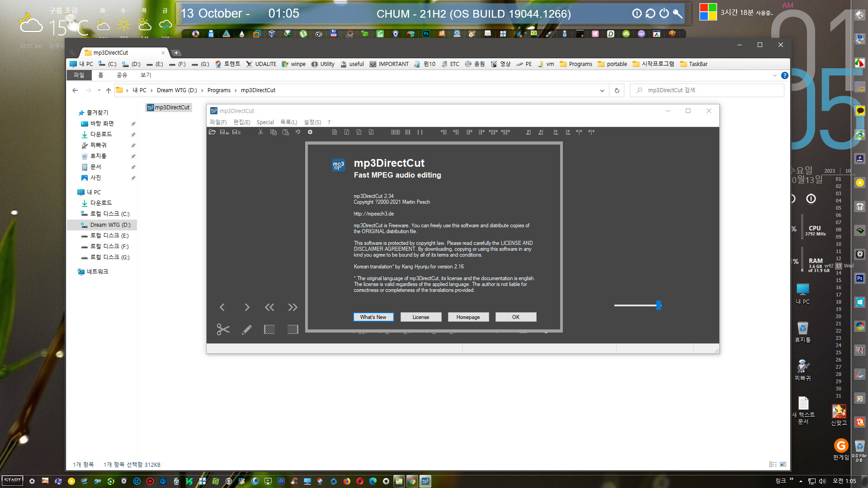The image size is (868, 488).
Task: Click the paste icon in mp3DirectCut toolbar
Action: click(285, 132)
